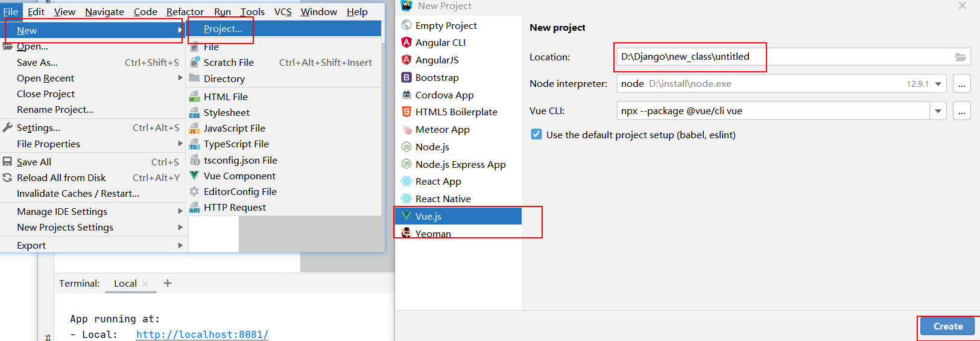Click the Meteor App icon
Image resolution: width=980 pixels, height=341 pixels.
(x=406, y=129)
